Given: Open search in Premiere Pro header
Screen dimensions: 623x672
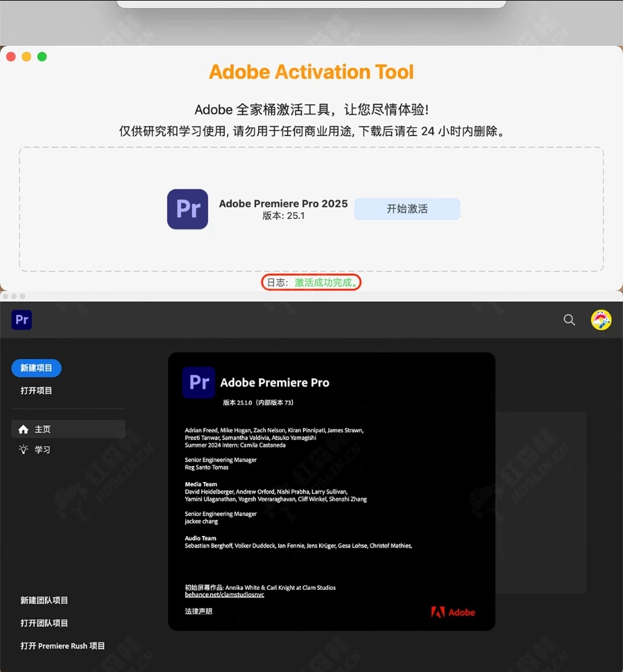Looking at the screenshot, I should click(x=569, y=320).
